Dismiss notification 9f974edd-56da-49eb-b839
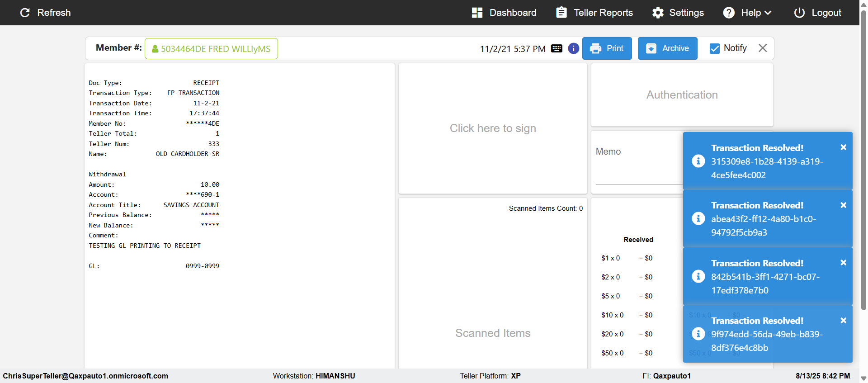This screenshot has width=868, height=383. coord(843,321)
